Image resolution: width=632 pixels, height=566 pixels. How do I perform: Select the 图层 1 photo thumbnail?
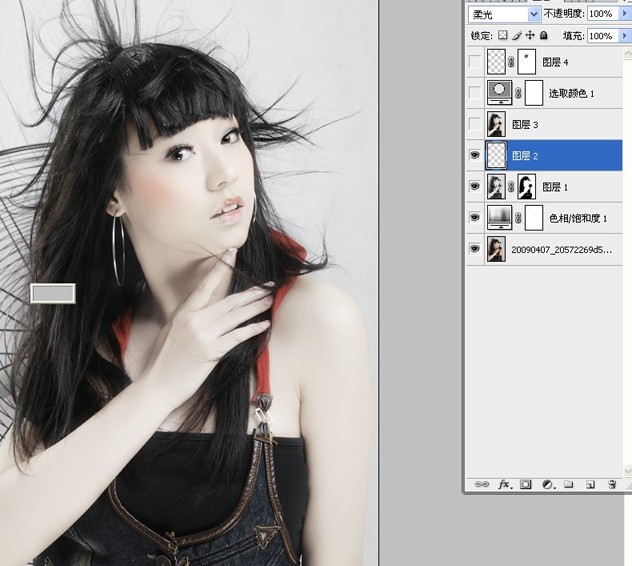496,186
